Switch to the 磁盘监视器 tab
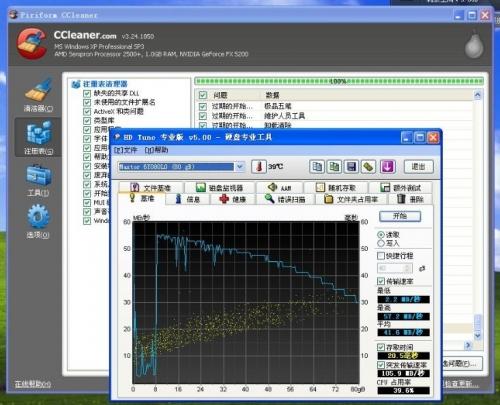The width and height of the screenshot is (500, 405). click(x=220, y=188)
